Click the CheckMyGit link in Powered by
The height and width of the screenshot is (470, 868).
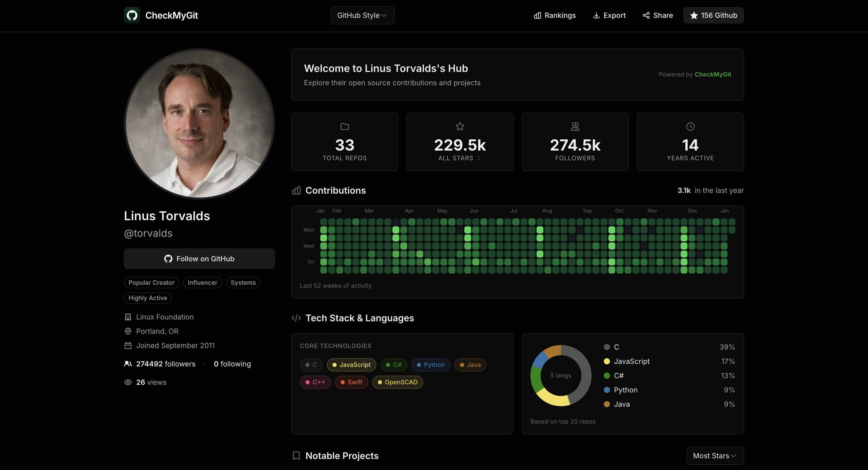tap(713, 74)
